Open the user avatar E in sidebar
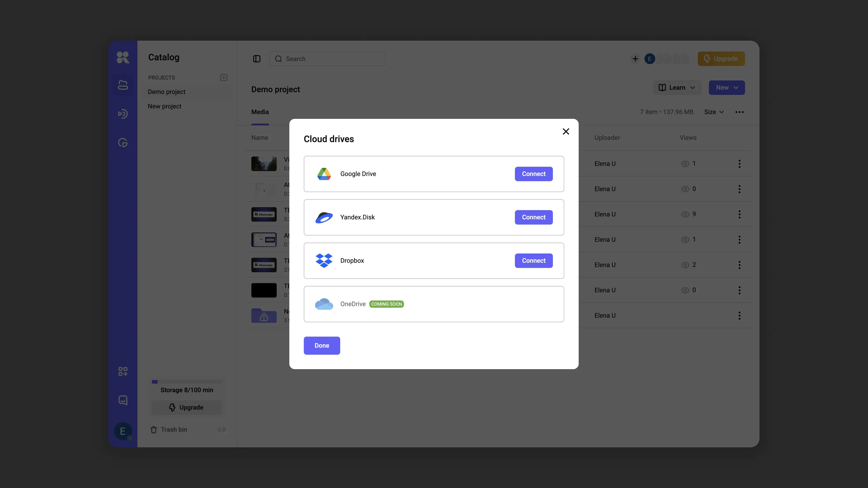Image resolution: width=868 pixels, height=488 pixels. tap(123, 431)
